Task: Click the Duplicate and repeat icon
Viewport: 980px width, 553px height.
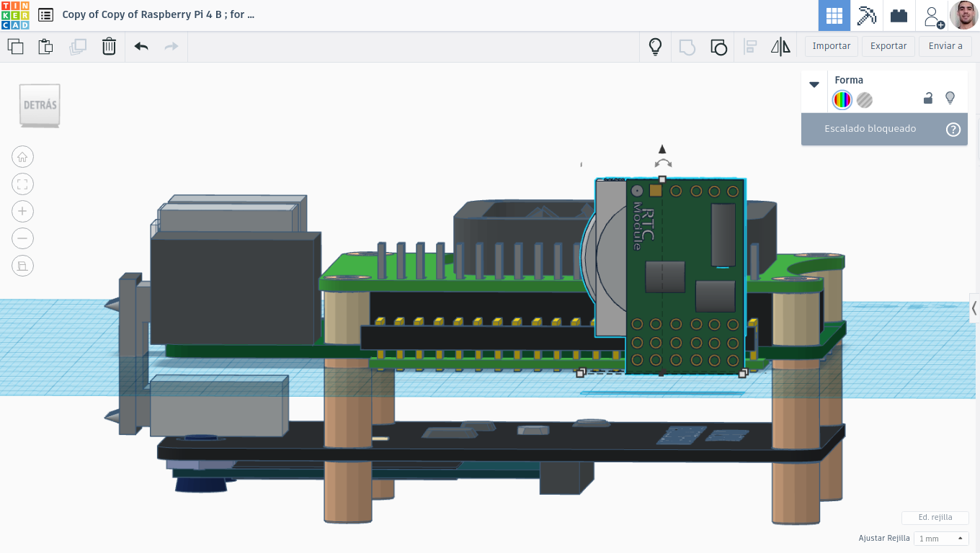Action: pyautogui.click(x=77, y=47)
